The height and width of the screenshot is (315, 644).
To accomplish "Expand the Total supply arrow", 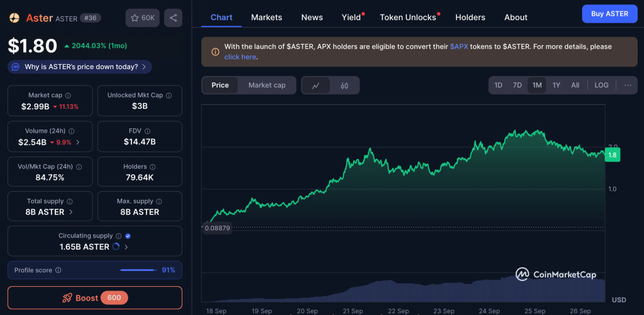I will 70,213.
